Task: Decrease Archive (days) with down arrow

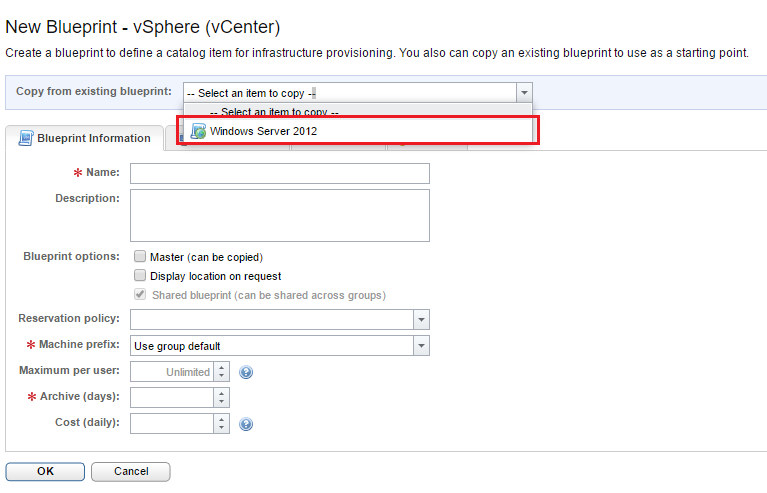Action: 222,403
